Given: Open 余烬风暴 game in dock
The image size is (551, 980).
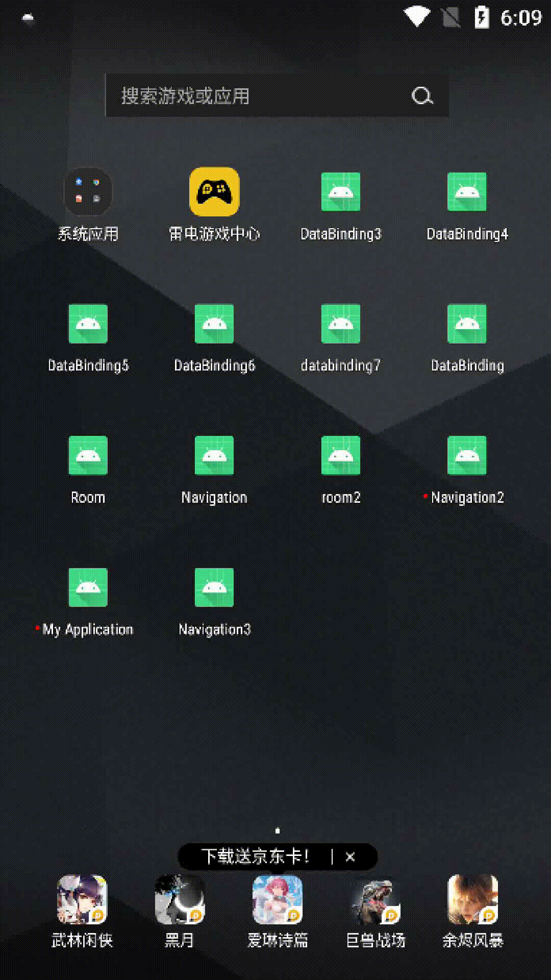Looking at the screenshot, I should 473,900.
